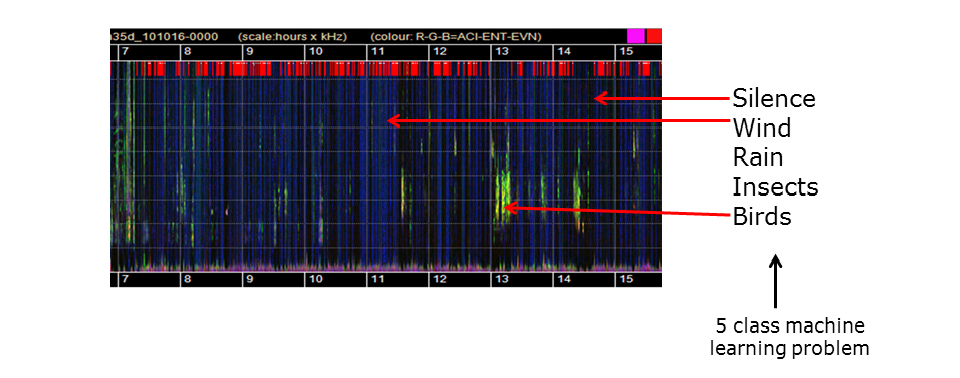Screen dimensions: 960x378
Task: Click the colour R-G-B=ACI-ENT-EVN header text
Action: coord(456,37)
